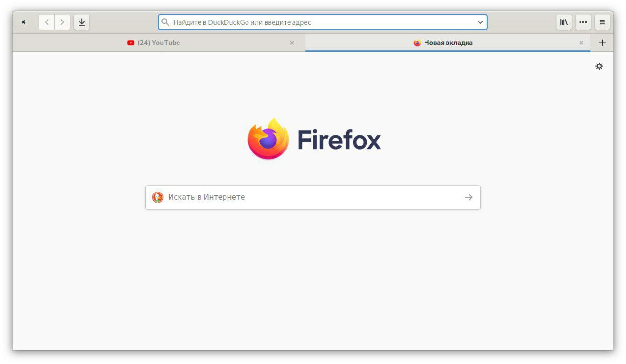Open the hamburger application menu
626x364 pixels.
pyautogui.click(x=602, y=22)
